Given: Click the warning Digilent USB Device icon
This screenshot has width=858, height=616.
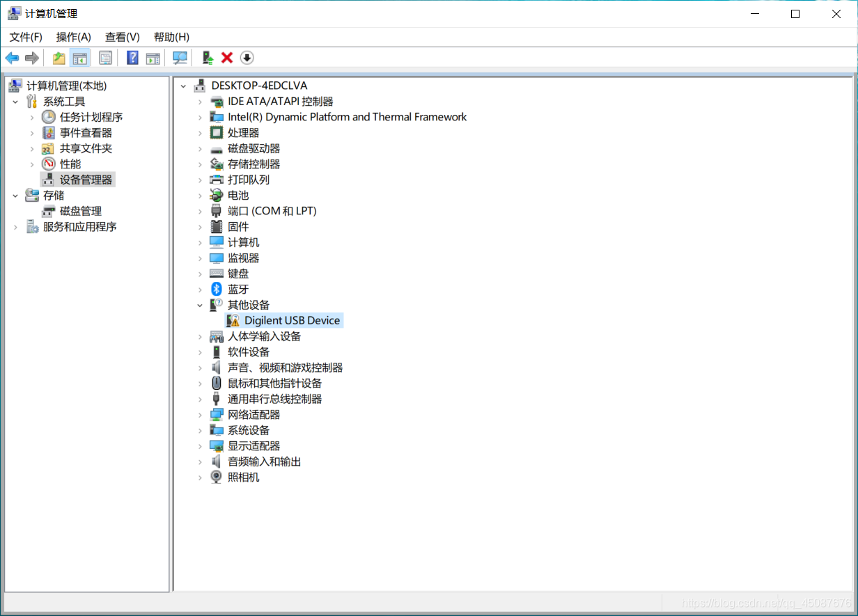Looking at the screenshot, I should coord(233,320).
